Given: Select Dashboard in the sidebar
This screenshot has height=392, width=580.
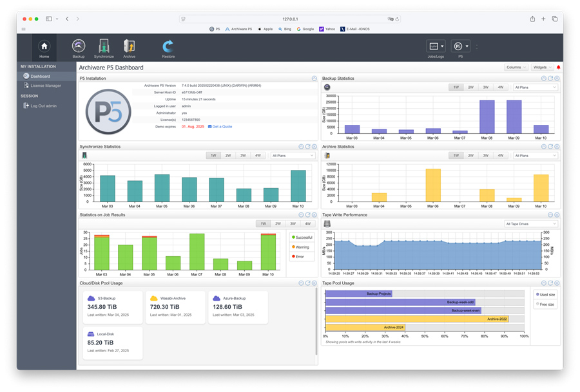Looking at the screenshot, I should click(40, 76).
